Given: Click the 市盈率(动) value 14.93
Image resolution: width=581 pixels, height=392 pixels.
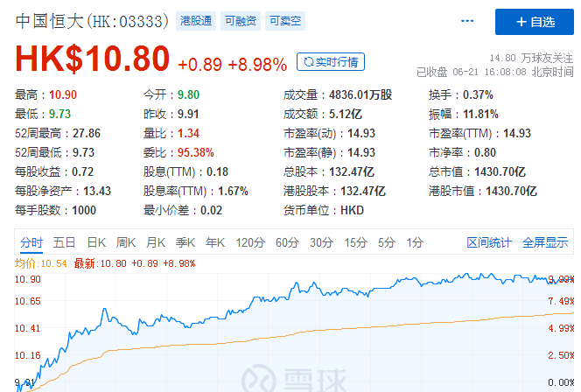Looking at the screenshot, I should pyautogui.click(x=361, y=133).
